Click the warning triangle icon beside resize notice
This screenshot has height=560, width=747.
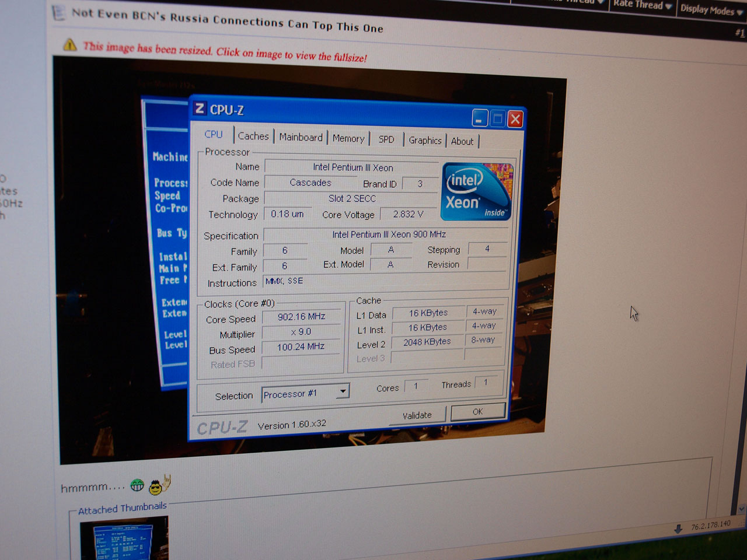point(69,44)
